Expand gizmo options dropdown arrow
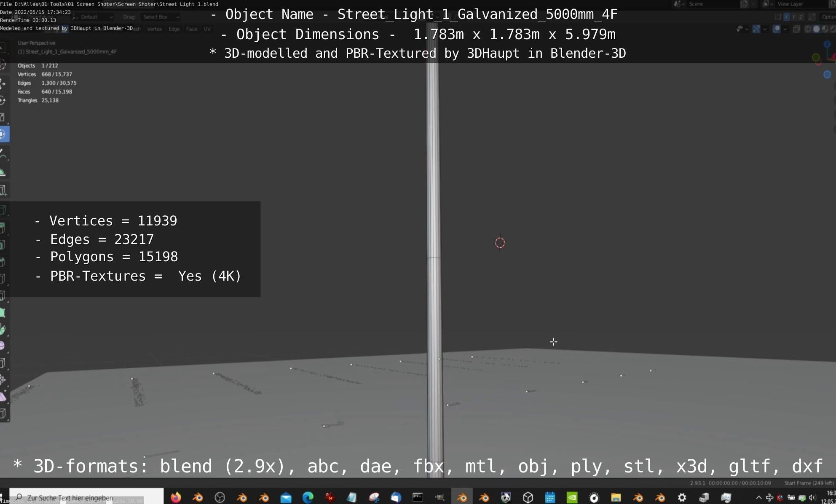The width and height of the screenshot is (836, 504). (x=765, y=29)
